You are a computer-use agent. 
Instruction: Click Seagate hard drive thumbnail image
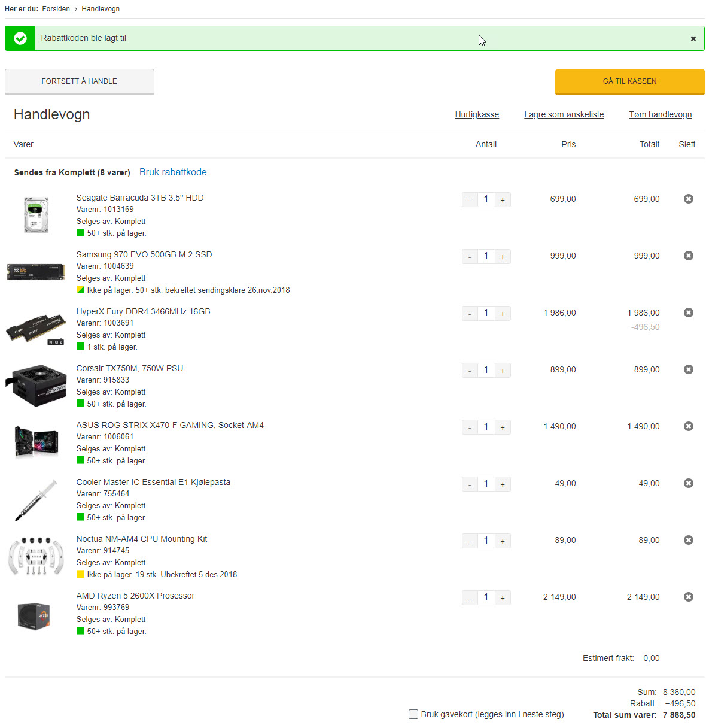(x=36, y=214)
